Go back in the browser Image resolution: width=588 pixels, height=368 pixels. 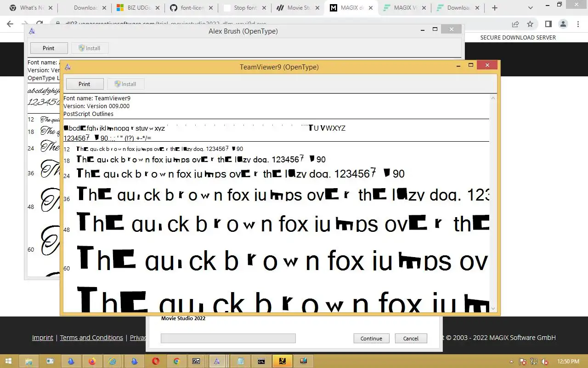coord(10,24)
